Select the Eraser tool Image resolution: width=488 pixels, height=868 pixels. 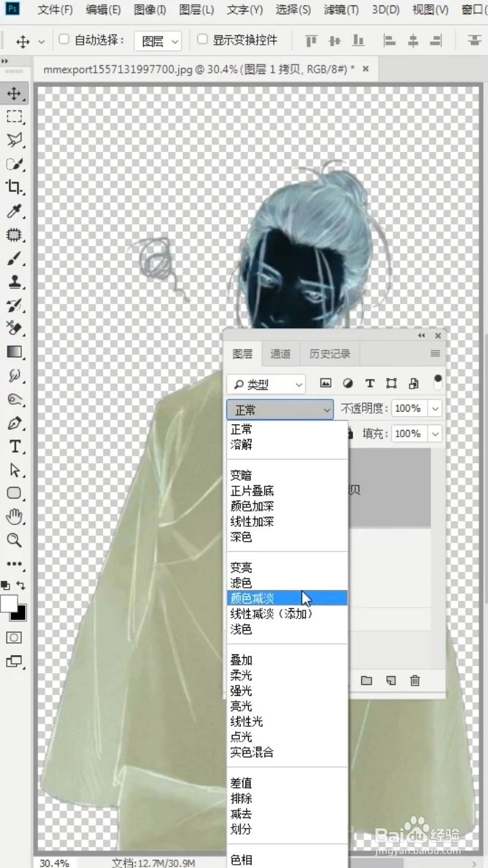pyautogui.click(x=14, y=328)
